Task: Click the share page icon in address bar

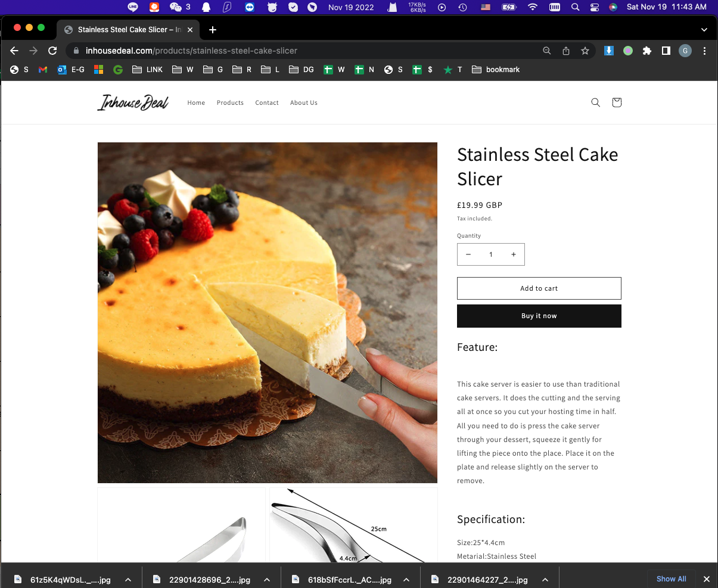Action: [566, 51]
